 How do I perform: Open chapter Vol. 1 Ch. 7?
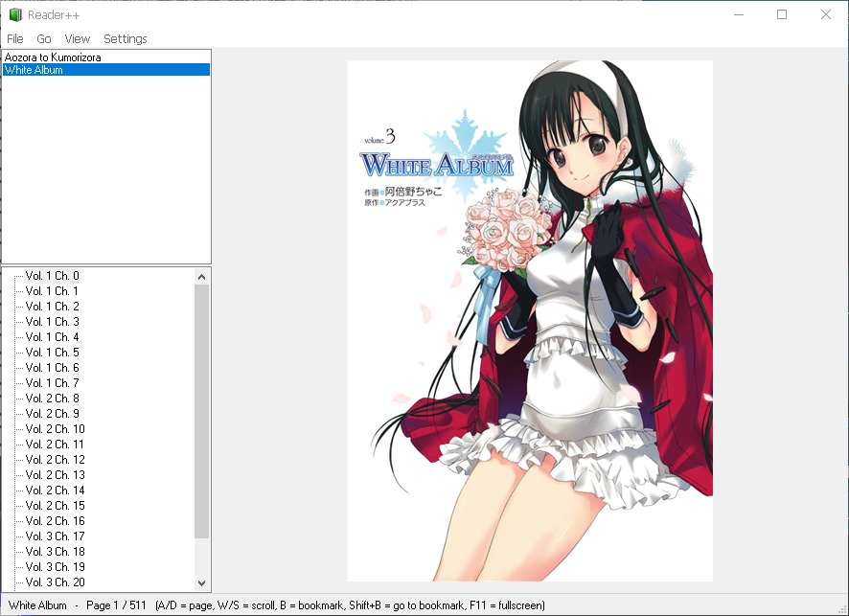[x=52, y=383]
